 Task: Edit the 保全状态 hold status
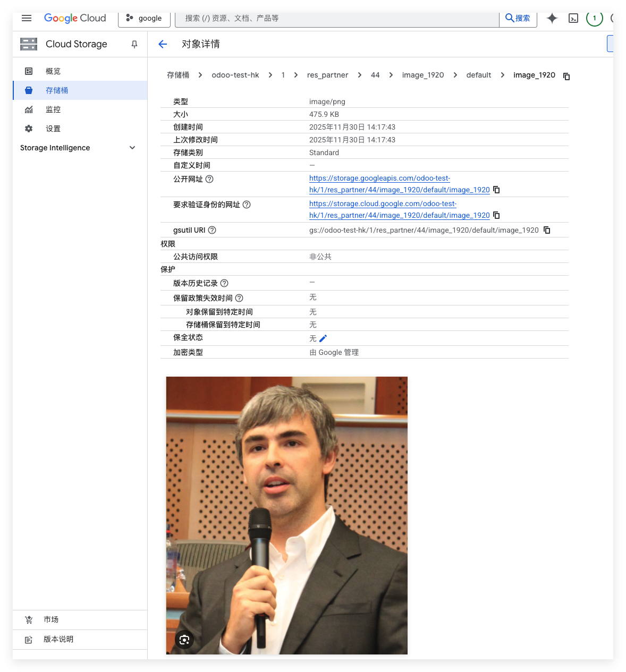[323, 338]
